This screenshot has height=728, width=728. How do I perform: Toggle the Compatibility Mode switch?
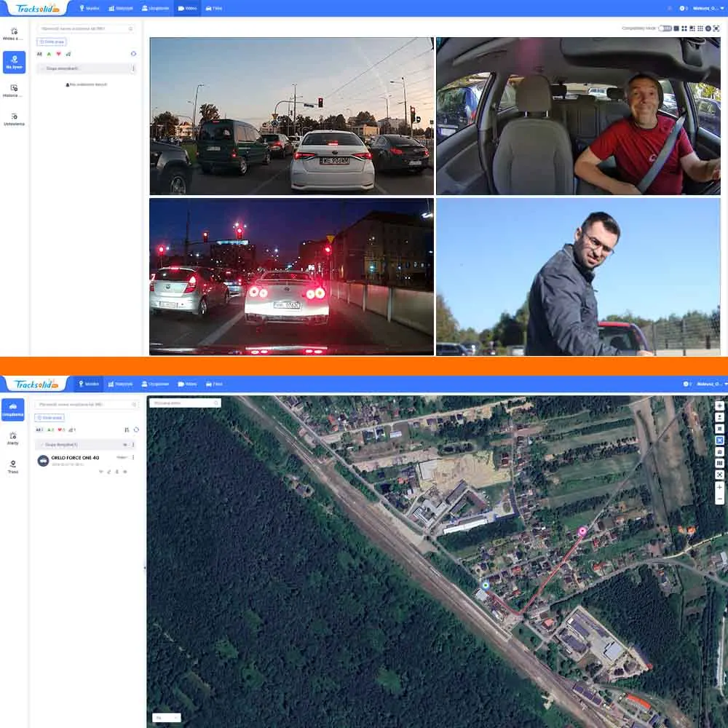click(x=666, y=26)
